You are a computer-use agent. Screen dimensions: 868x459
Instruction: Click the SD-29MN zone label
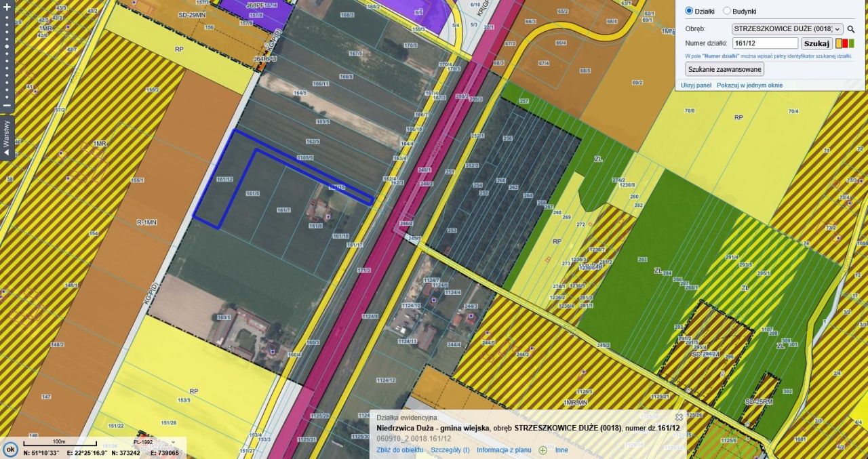193,14
